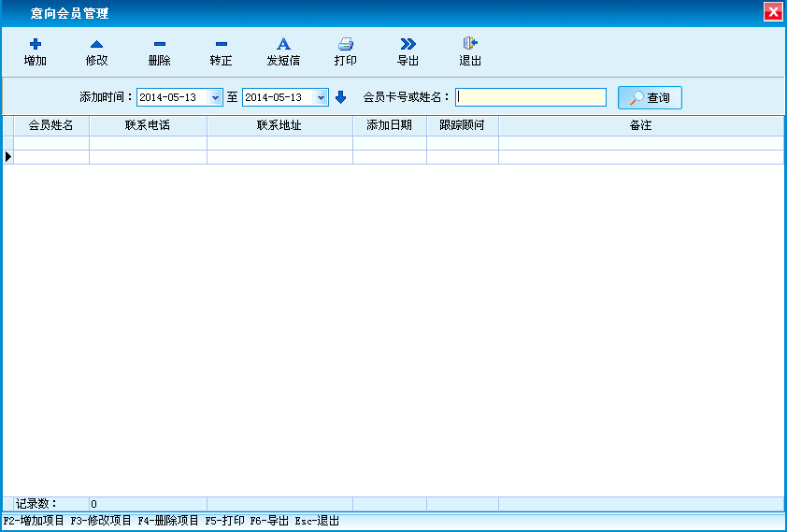The image size is (787, 532).
Task: Close the 意向会员管理 window
Action: 772,12
